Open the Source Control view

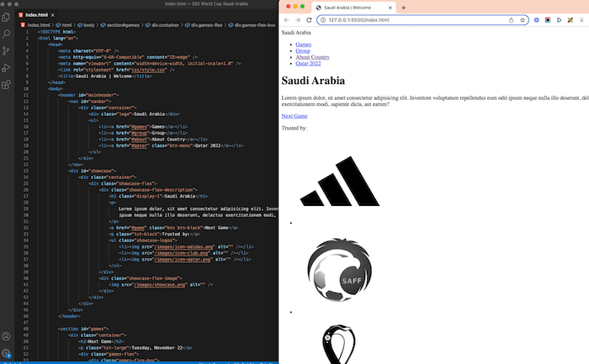(6, 51)
